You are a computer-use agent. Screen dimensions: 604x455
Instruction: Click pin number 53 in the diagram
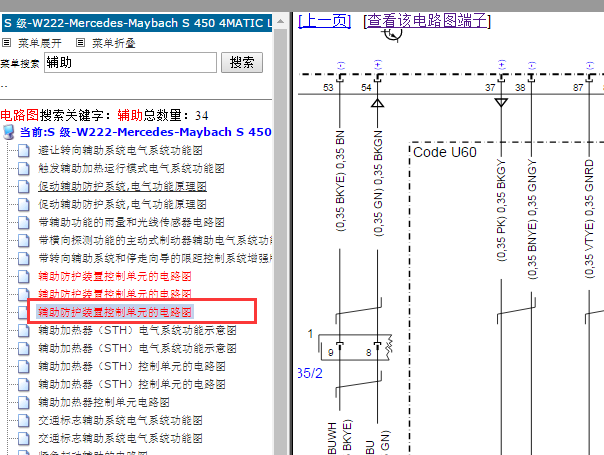point(328,87)
